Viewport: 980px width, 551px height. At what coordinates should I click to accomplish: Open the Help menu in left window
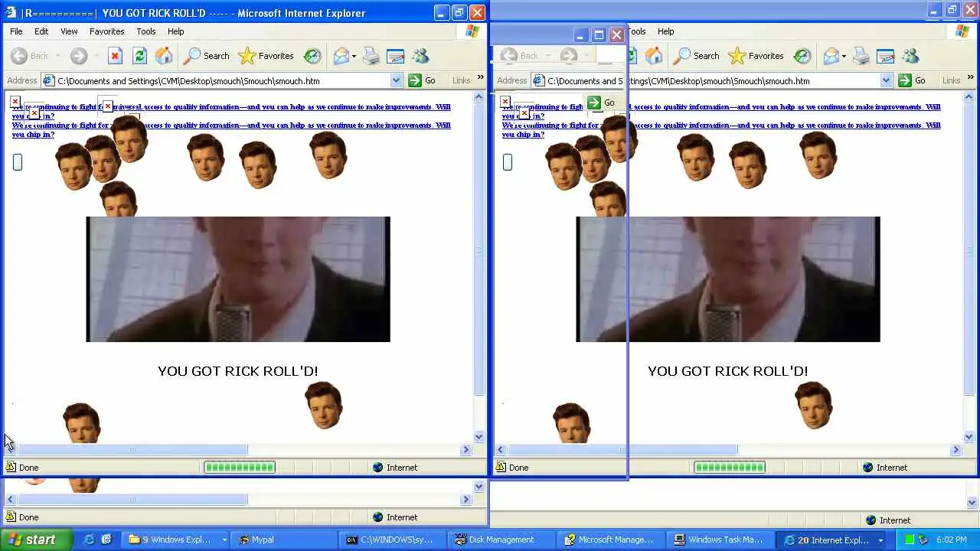pos(176,31)
